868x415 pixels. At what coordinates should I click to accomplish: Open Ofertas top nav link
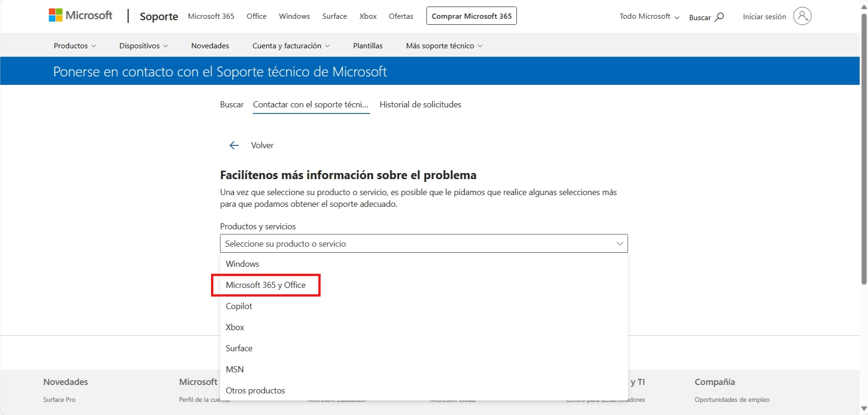[401, 16]
